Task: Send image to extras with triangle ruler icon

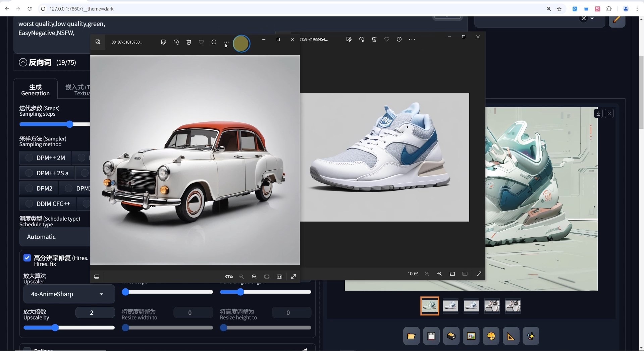Action: (511, 336)
